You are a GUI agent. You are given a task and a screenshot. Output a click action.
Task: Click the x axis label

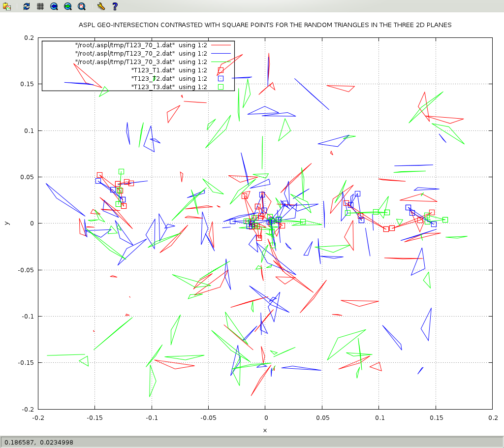point(265,430)
